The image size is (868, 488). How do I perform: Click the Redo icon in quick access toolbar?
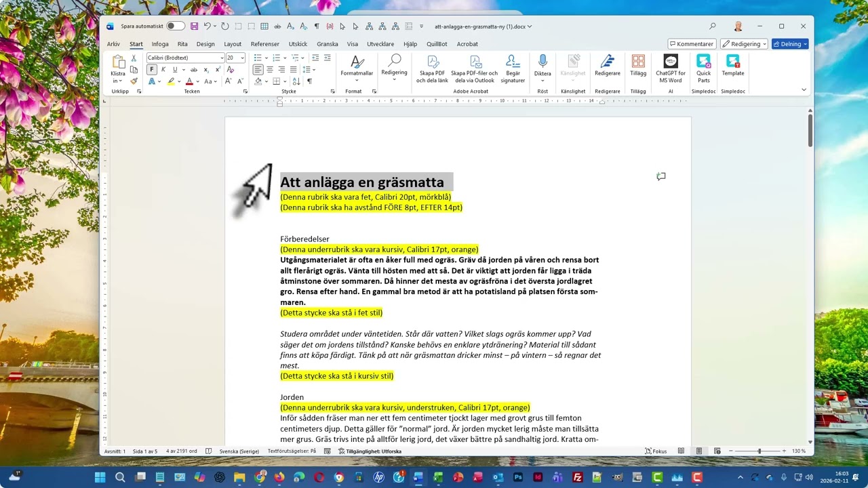tap(225, 26)
